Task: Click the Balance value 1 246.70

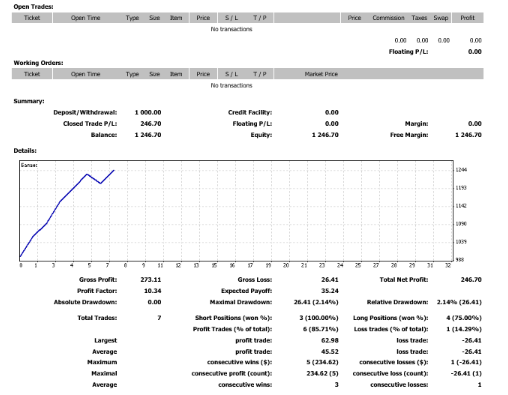Action: (x=148, y=135)
